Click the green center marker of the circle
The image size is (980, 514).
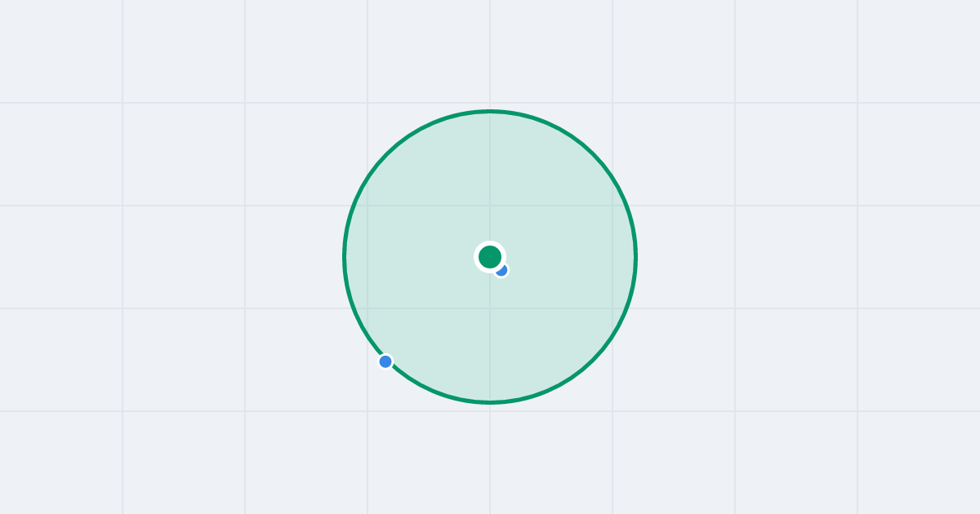tap(490, 257)
